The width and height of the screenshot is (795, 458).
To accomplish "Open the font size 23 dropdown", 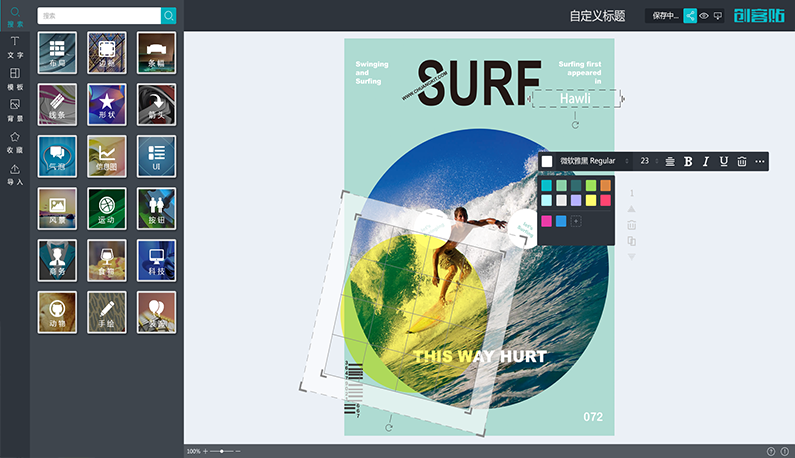I will [x=647, y=161].
